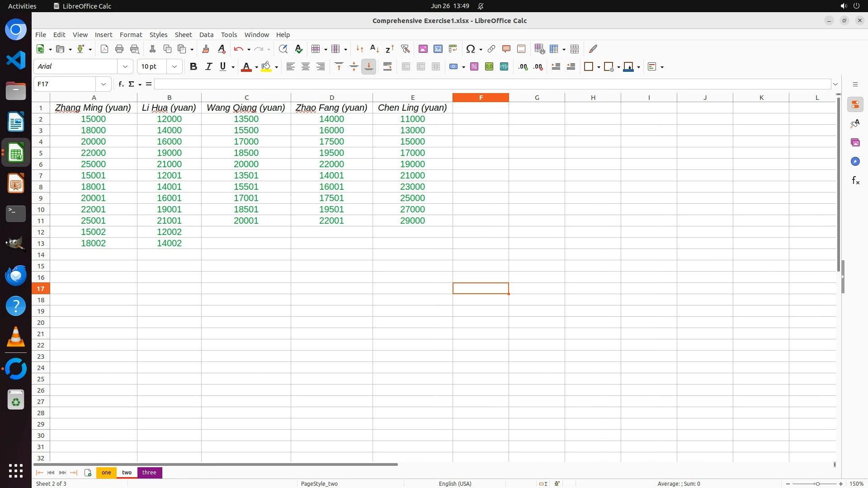Image resolution: width=868 pixels, height=488 pixels.
Task: Open the Function Wizard beside the Name Box
Action: click(121, 84)
